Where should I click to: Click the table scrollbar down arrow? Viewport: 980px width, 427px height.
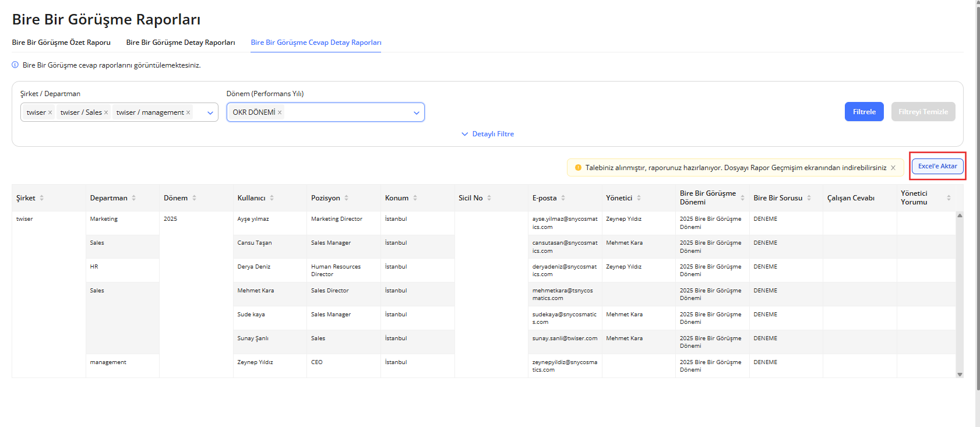tap(960, 374)
